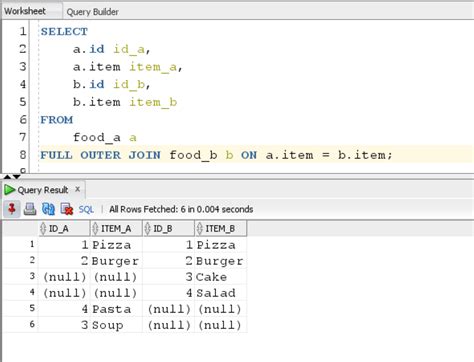The image size is (474, 362).
Task: Sort by the ITEM_B column header
Action: [221, 228]
